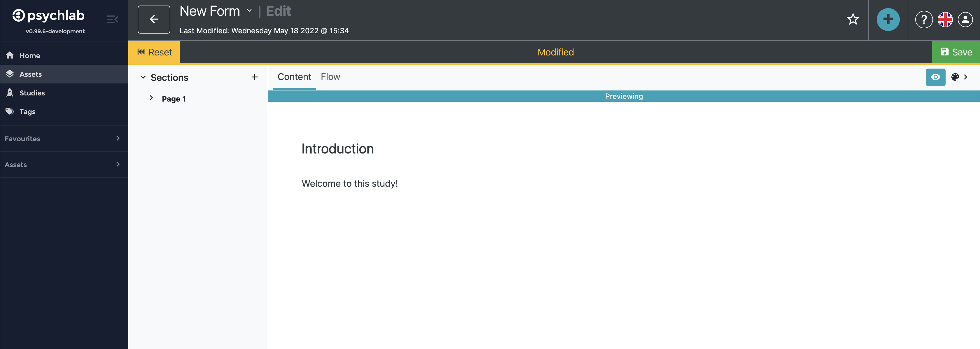This screenshot has width=980, height=349.
Task: Open the help question mark icon
Action: [x=923, y=20]
